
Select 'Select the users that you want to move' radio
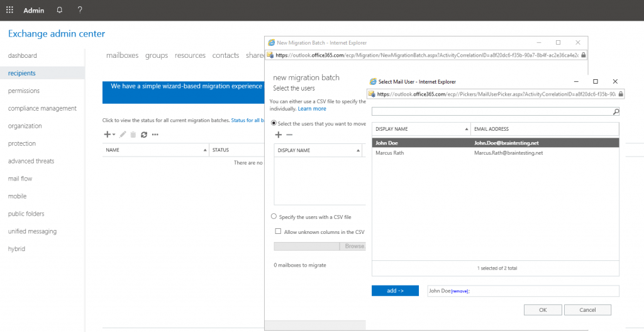coord(274,123)
